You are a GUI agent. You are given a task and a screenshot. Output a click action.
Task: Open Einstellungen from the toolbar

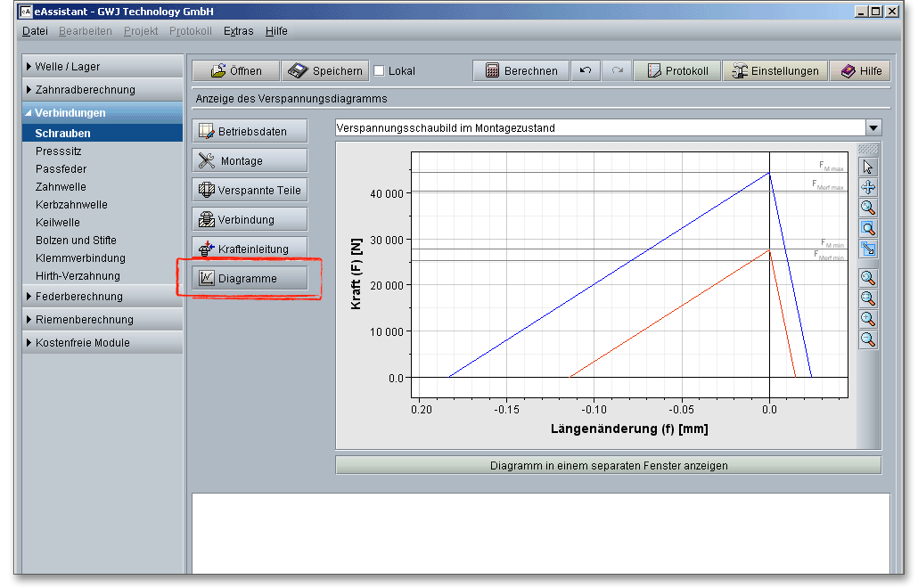tap(774, 71)
